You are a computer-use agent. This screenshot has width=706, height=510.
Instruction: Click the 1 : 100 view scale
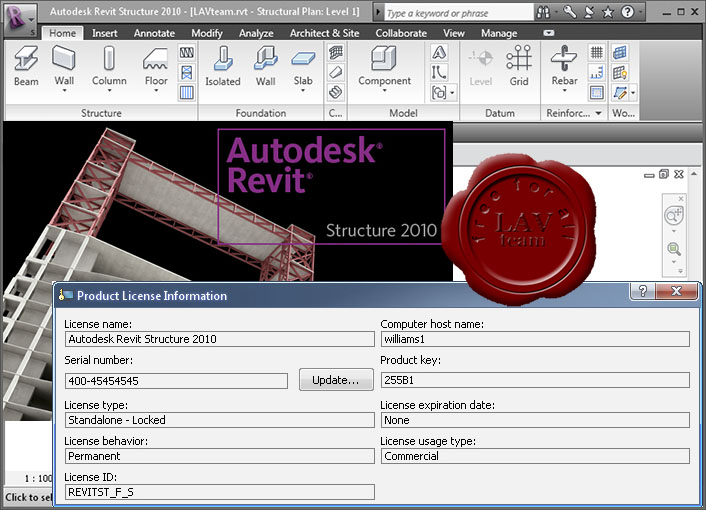pos(38,478)
